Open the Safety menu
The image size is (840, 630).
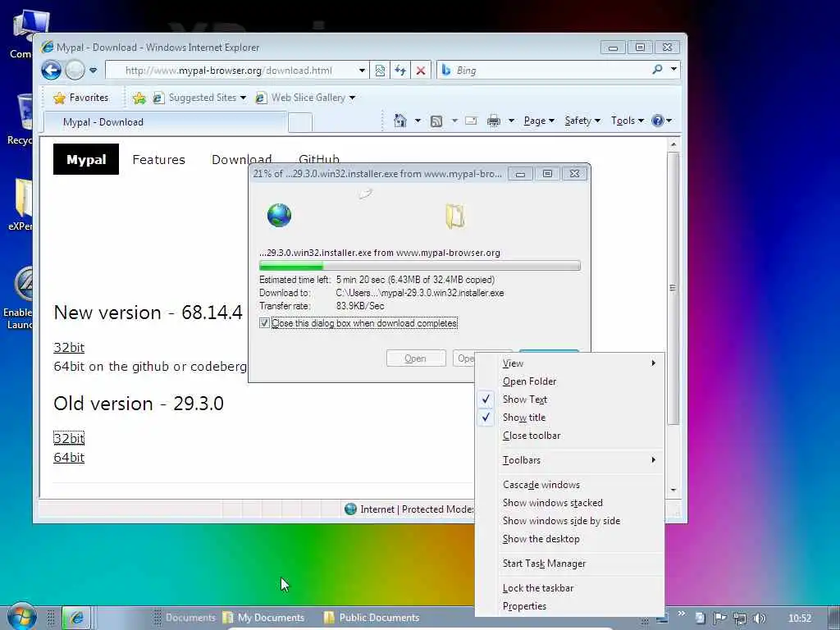coord(582,121)
